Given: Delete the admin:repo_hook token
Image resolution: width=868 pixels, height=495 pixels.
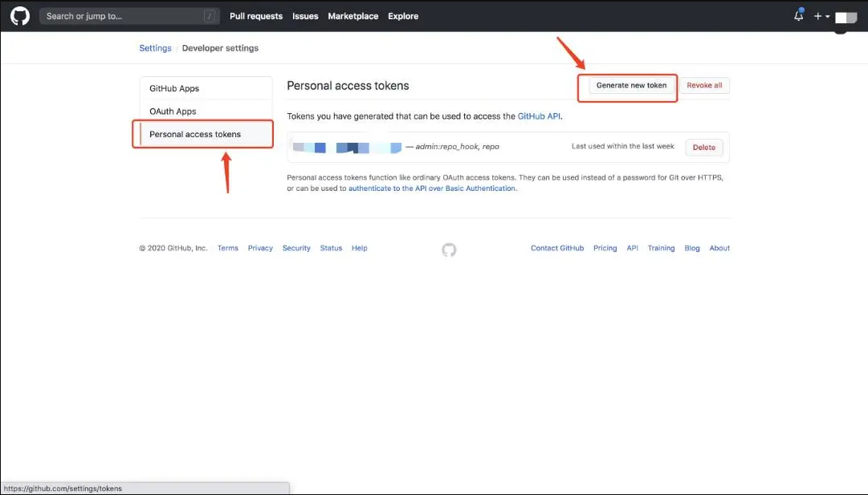Looking at the screenshot, I should (x=703, y=148).
